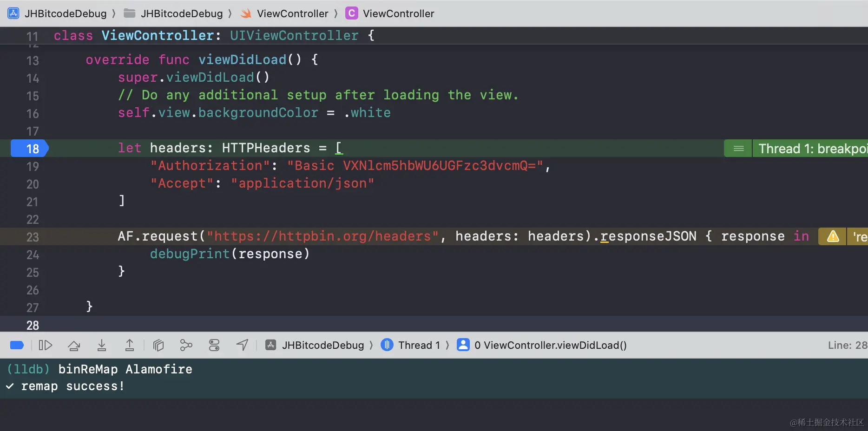Click on the Authorization header key string
Viewport: 868px width, 431px height.
(210, 165)
